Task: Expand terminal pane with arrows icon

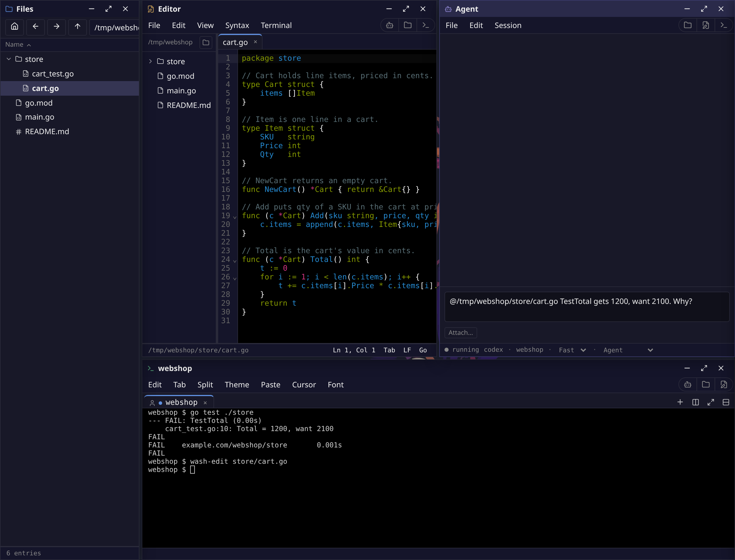Action: tap(711, 402)
